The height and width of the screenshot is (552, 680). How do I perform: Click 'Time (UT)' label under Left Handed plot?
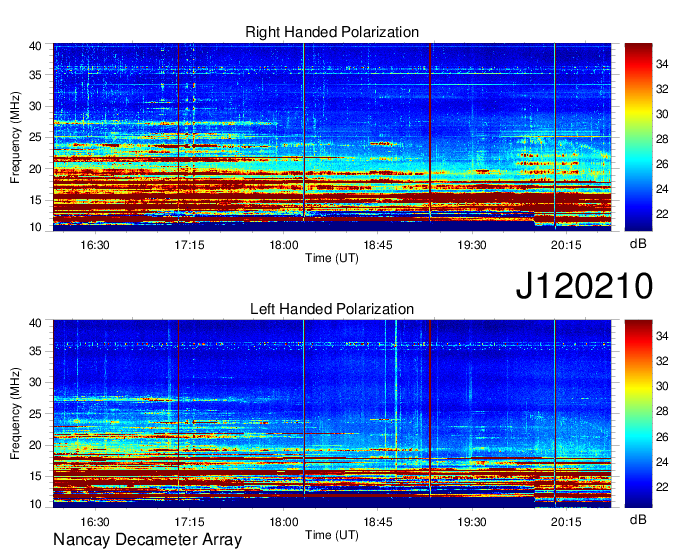click(x=332, y=535)
